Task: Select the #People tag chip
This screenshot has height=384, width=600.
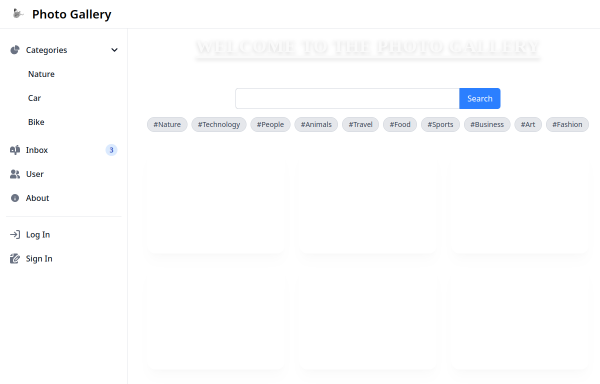Action: coord(271,124)
